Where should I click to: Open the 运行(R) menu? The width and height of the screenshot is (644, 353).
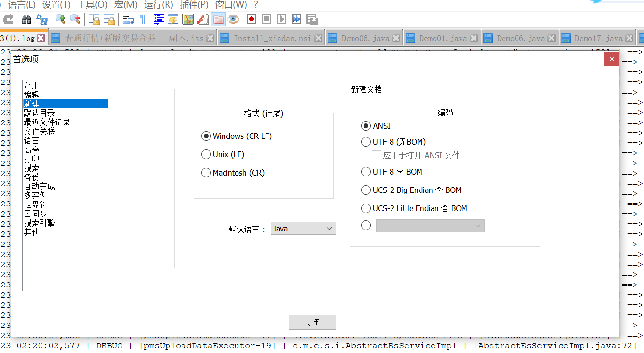pyautogui.click(x=159, y=5)
